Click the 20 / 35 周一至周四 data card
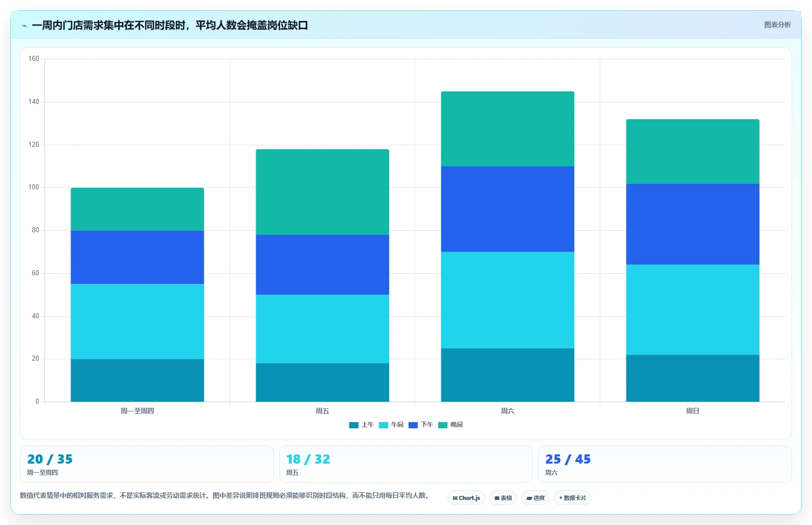 point(147,464)
